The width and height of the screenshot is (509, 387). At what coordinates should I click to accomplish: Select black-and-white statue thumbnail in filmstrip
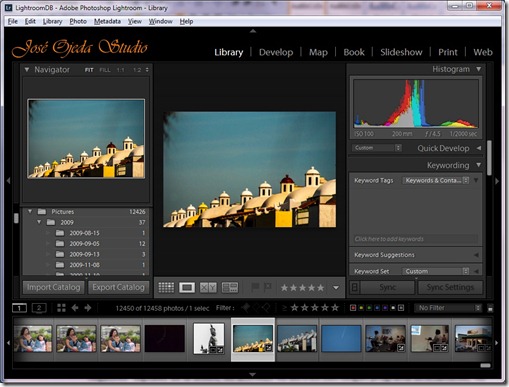coord(209,339)
